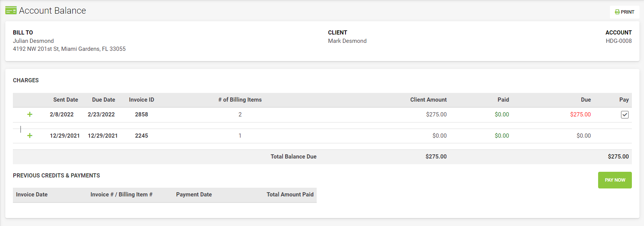Sort charges by Due Date column header
This screenshot has height=226, width=644.
click(104, 100)
